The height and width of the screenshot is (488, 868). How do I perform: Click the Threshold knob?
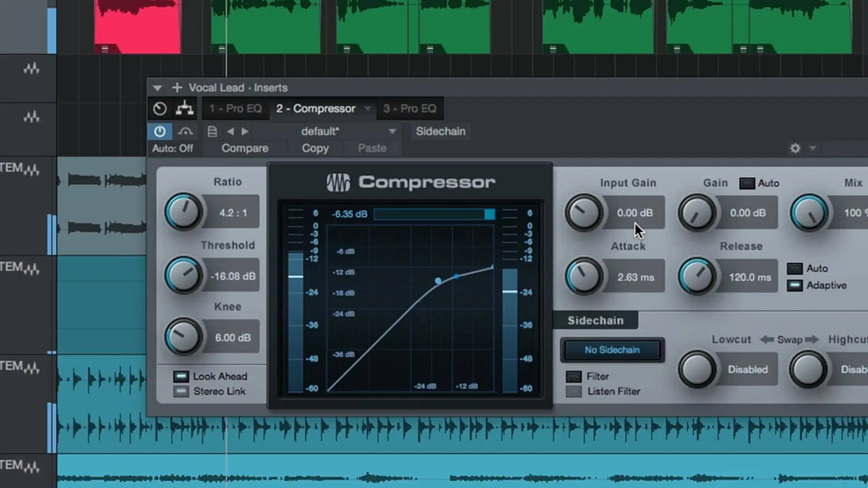click(x=183, y=275)
